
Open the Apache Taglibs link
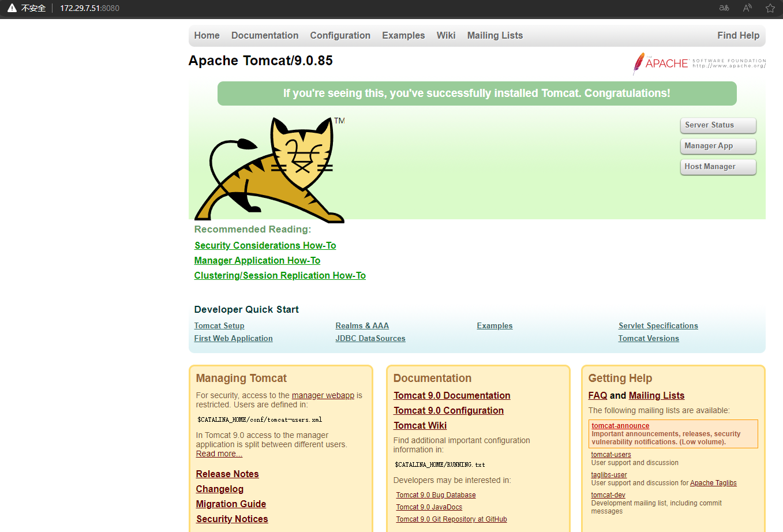713,483
